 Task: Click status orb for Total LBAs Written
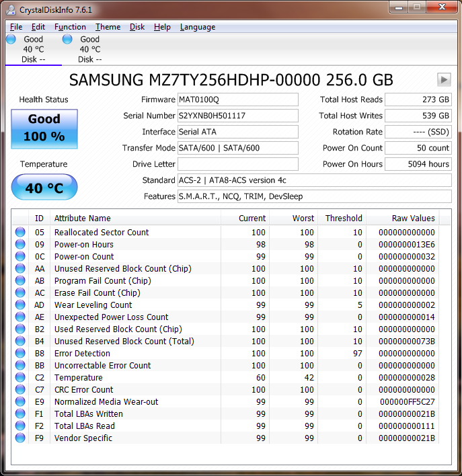(20, 414)
